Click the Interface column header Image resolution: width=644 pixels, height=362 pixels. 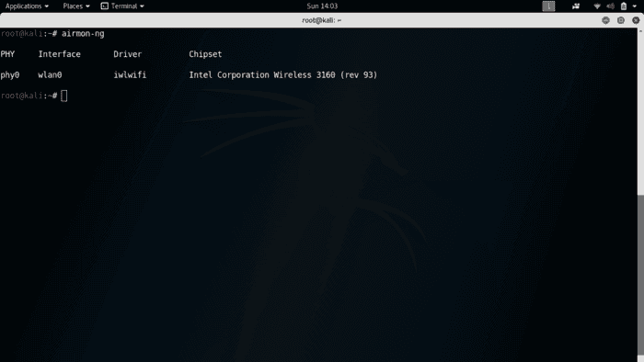pos(59,54)
